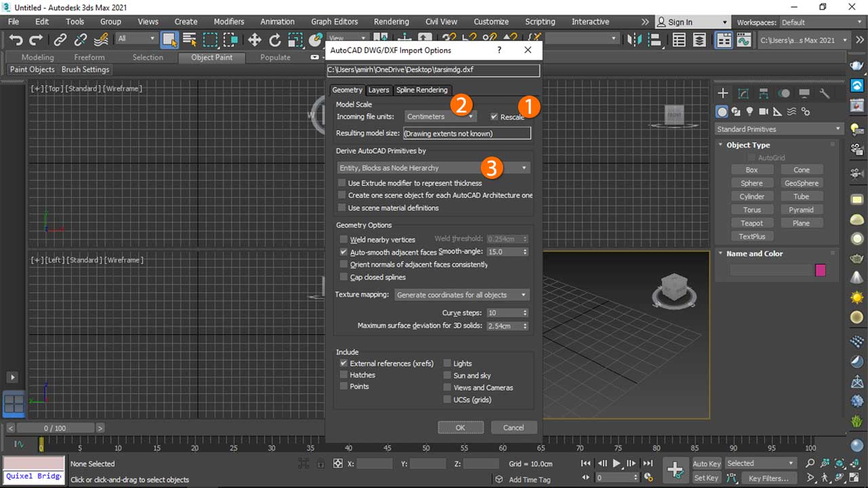Click the magenta object color swatch
This screenshot has height=488, width=868.
(821, 270)
